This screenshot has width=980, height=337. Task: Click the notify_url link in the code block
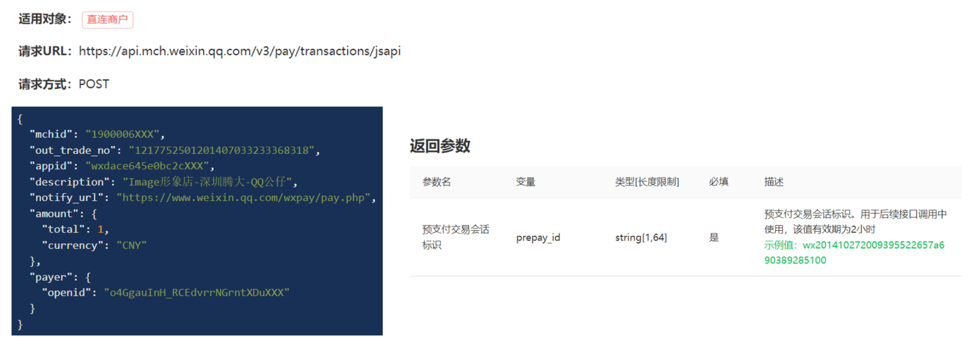(243, 198)
